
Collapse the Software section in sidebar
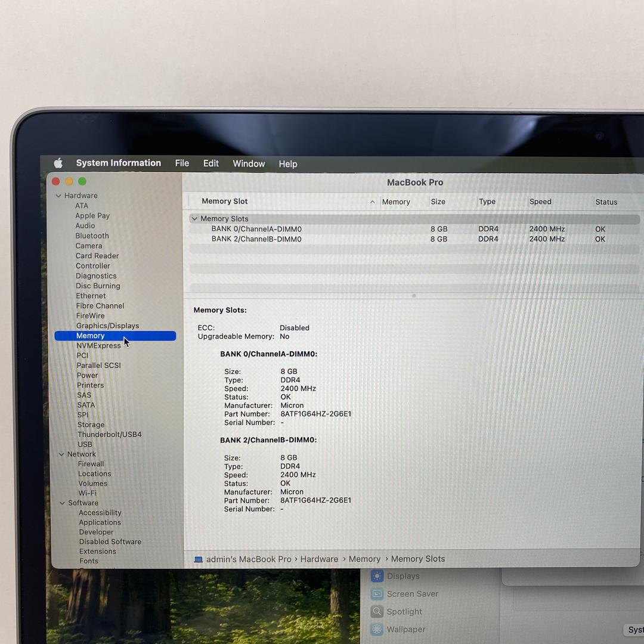62,503
